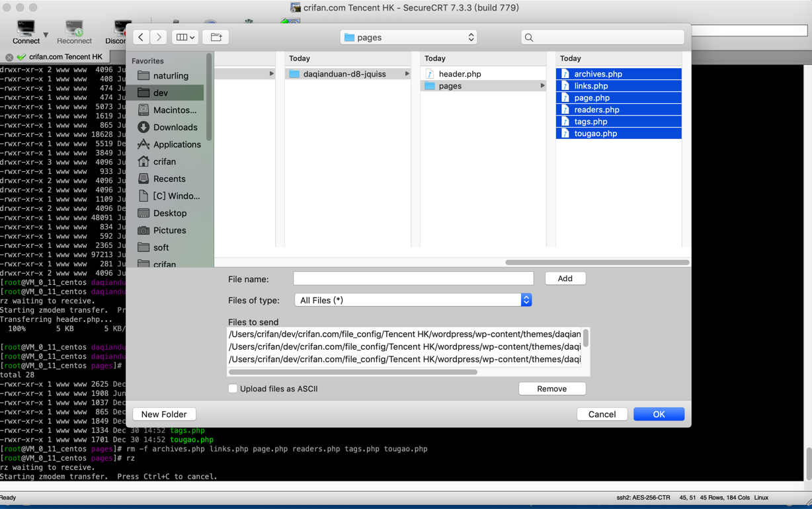Click Files to send vertical scrollbar
Image resolution: width=812 pixels, height=509 pixels.
tap(586, 338)
